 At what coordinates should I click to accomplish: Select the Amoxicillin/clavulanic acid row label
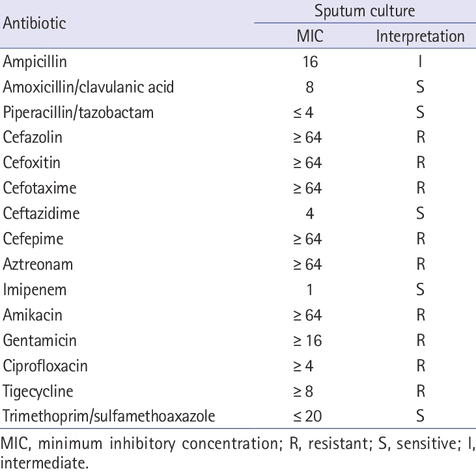point(89,87)
